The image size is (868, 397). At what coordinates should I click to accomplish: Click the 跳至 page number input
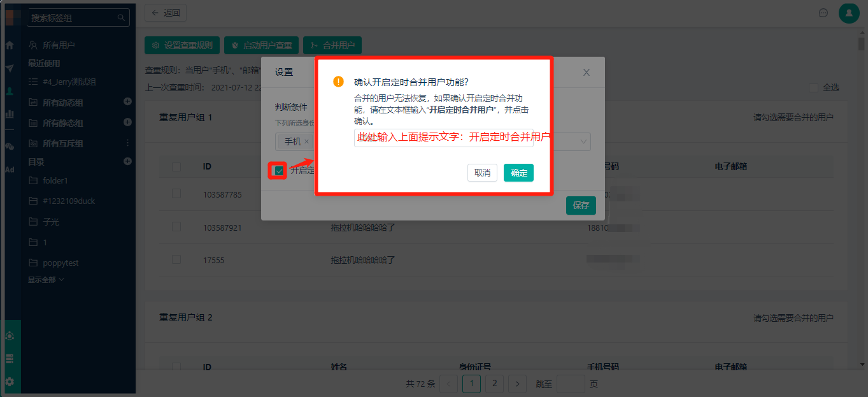coord(571,384)
